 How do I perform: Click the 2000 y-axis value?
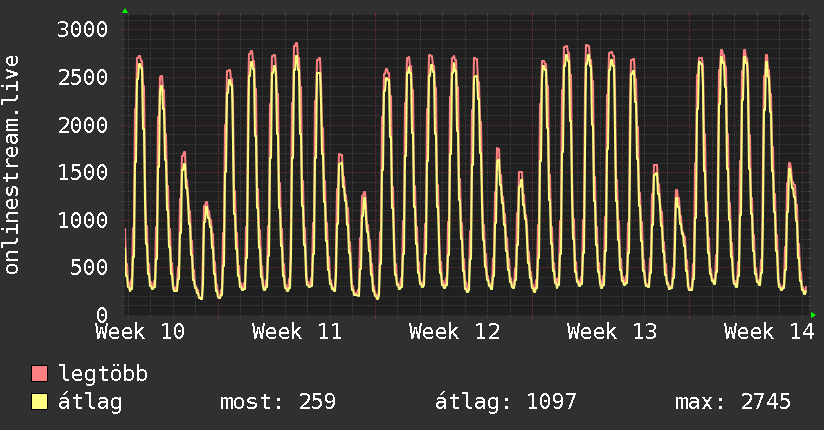(83, 125)
